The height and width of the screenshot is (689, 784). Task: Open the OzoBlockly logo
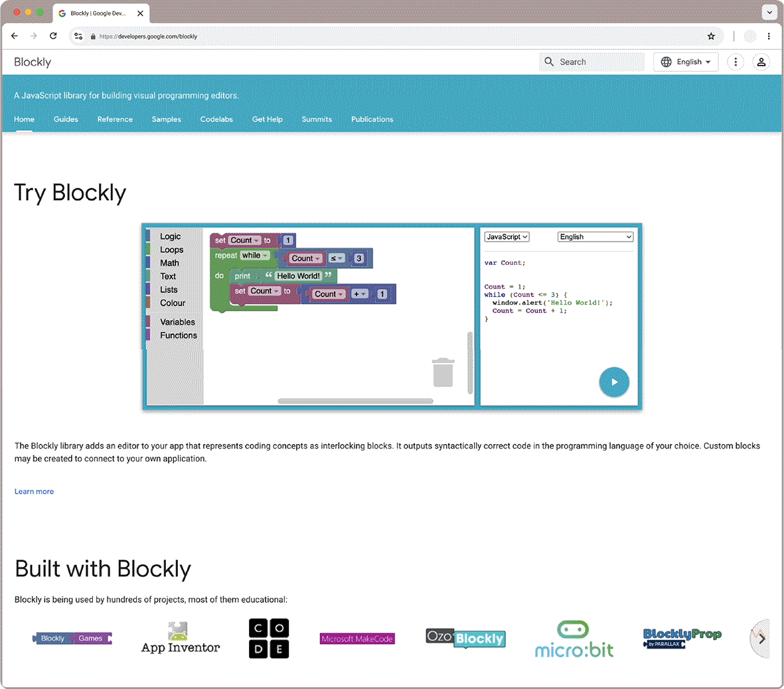(465, 638)
